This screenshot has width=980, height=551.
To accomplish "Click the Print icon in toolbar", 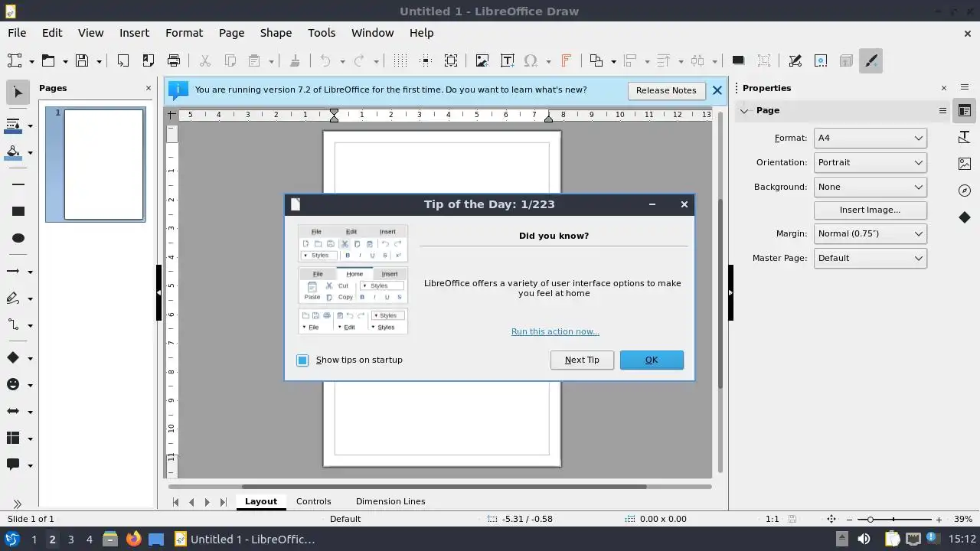I will [x=174, y=61].
